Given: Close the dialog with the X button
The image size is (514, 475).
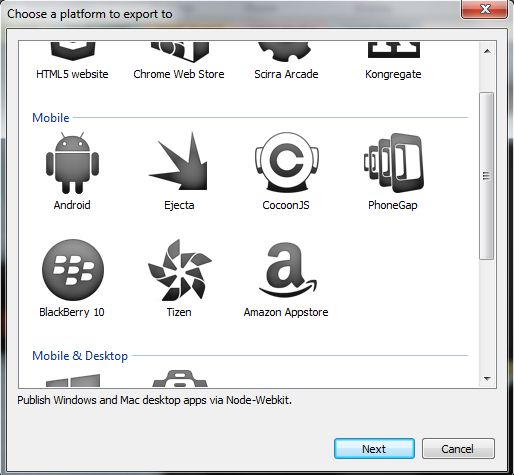Looking at the screenshot, I should (485, 9).
